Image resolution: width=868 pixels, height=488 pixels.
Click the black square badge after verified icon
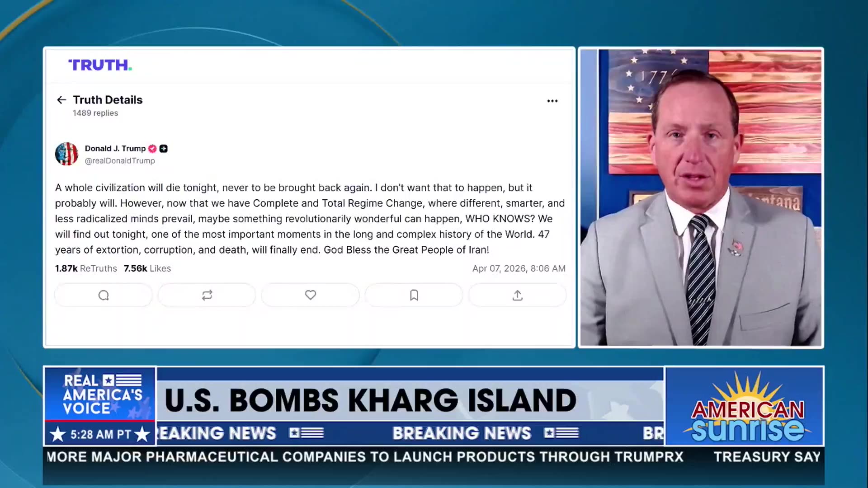click(x=164, y=149)
